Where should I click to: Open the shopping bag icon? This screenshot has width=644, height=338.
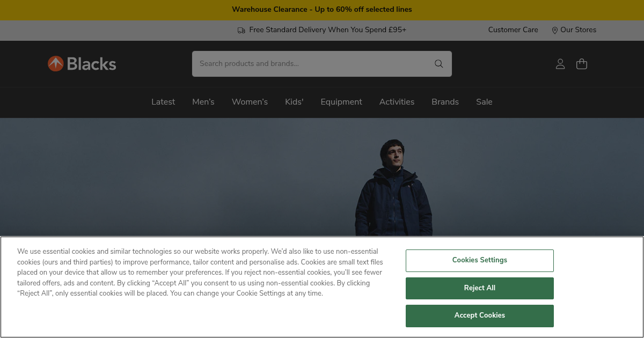[582, 64]
